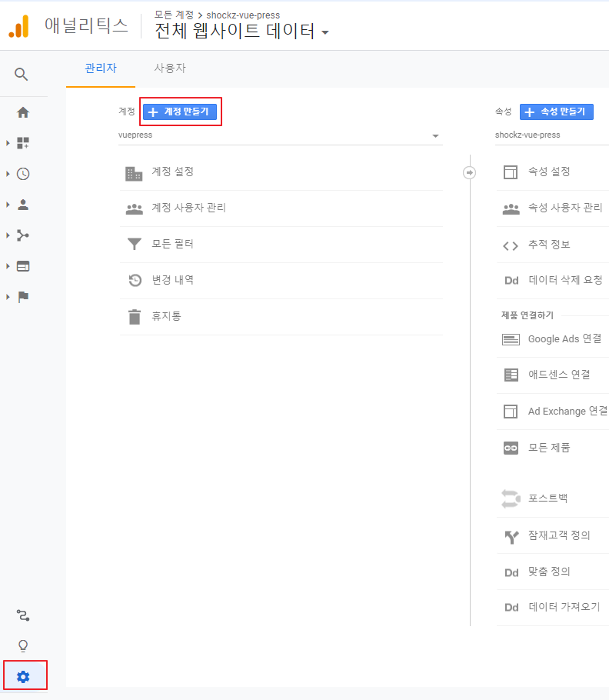Click the 속성 만들기 button
Viewport: 609px width, 700px height.
coord(557,112)
